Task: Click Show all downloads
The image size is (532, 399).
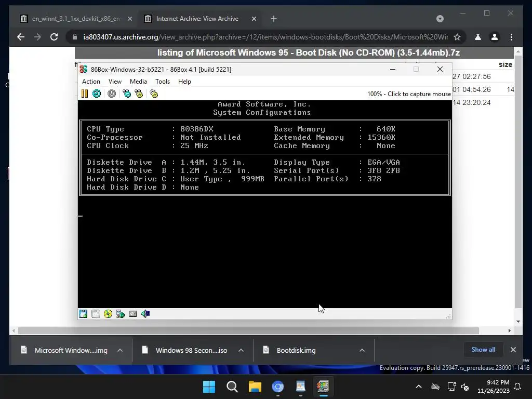Action: click(x=483, y=350)
